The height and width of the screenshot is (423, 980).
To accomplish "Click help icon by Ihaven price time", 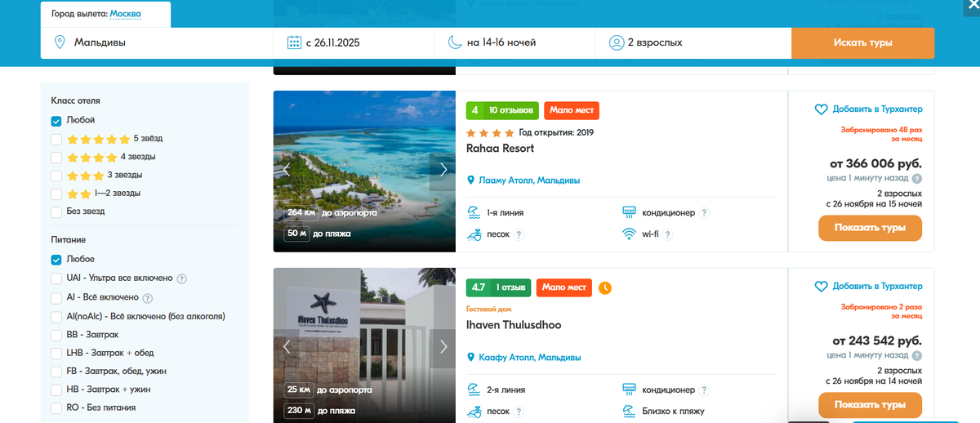I will (x=917, y=356).
